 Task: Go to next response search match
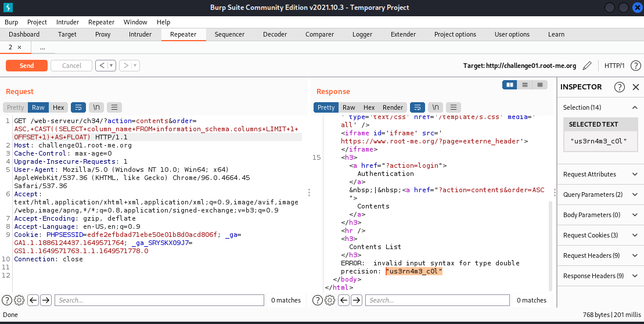[356, 300]
